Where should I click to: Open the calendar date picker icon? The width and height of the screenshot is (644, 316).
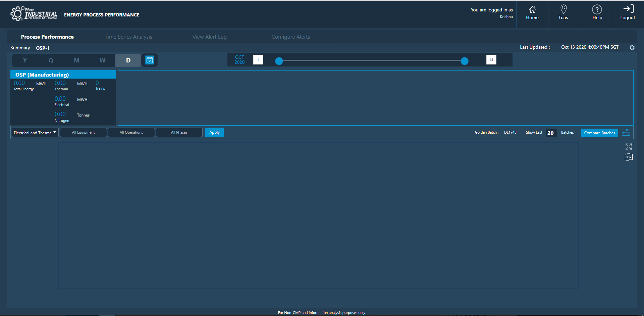coord(150,60)
